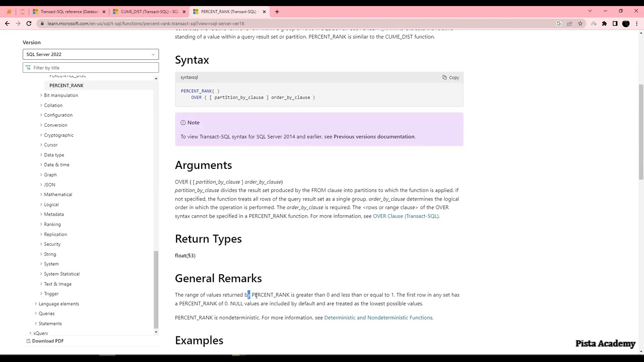The height and width of the screenshot is (362, 644).
Task: Open the tab search chevron
Action: [590, 11]
